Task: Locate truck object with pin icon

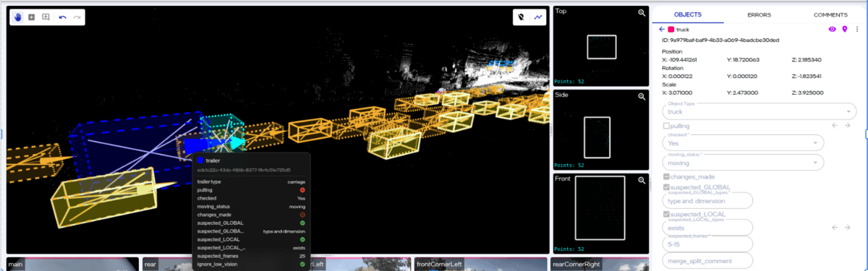Action: coord(844,30)
